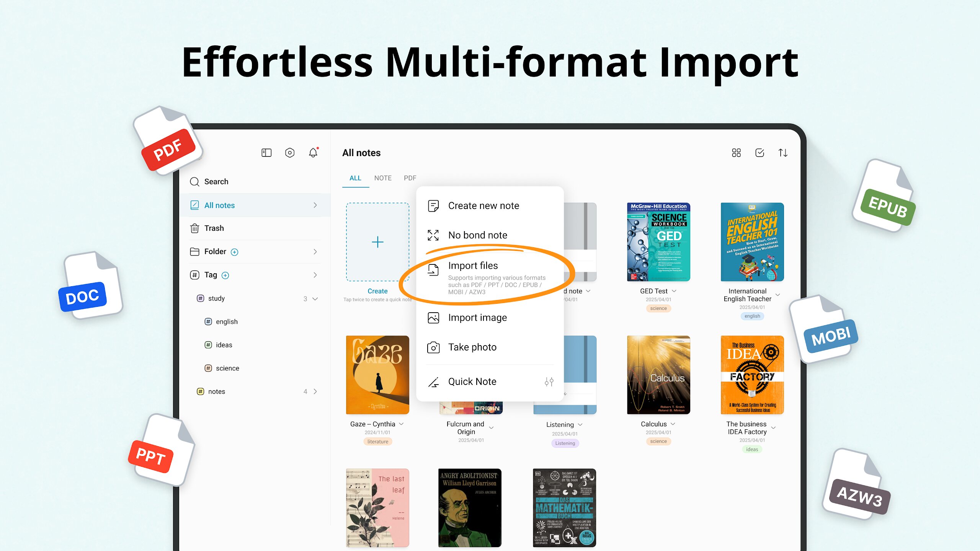Switch to grid view layout icon
Image resolution: width=980 pixels, height=551 pixels.
(x=736, y=153)
